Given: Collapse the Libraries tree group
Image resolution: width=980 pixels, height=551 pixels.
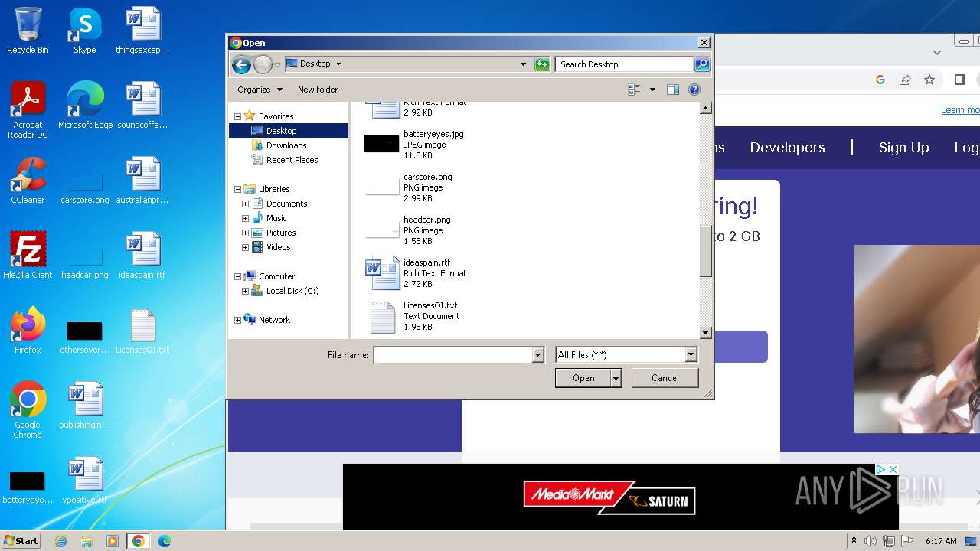Looking at the screenshot, I should pyautogui.click(x=237, y=189).
